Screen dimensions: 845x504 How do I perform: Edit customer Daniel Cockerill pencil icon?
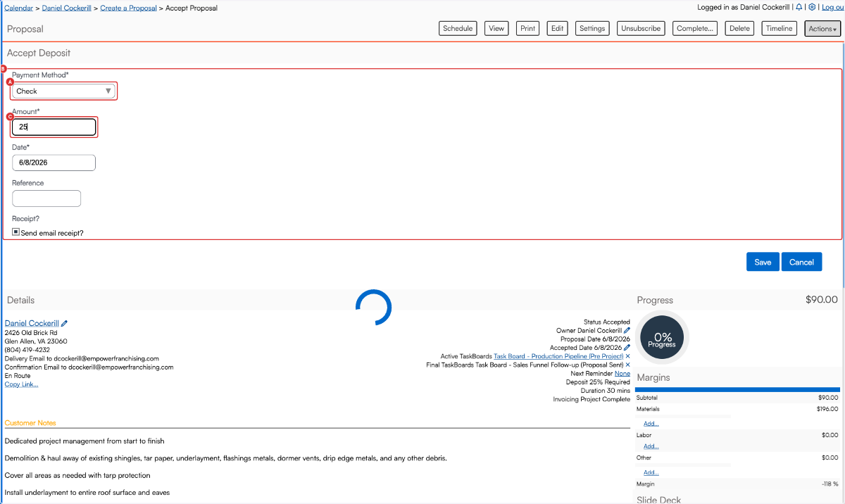[x=64, y=324]
